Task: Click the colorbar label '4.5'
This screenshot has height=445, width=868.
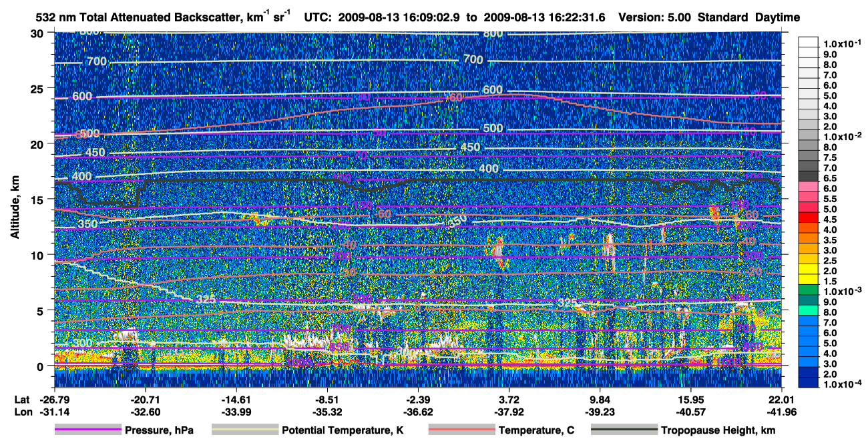Action: click(831, 219)
